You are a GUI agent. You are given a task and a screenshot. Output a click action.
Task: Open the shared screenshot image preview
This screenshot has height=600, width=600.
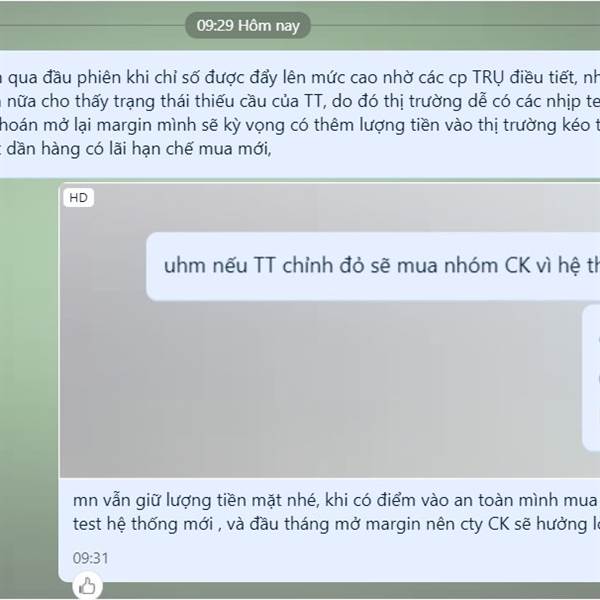coord(330,331)
